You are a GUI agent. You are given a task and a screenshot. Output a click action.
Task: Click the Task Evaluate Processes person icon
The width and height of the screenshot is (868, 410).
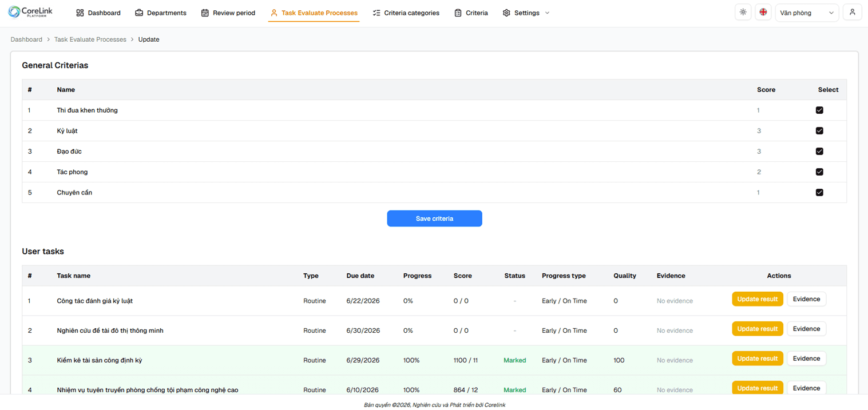tap(274, 13)
